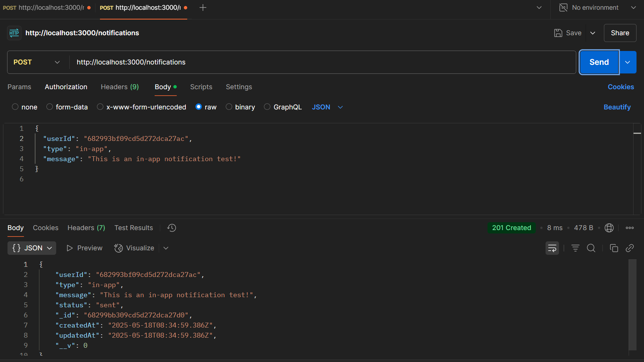The width and height of the screenshot is (644, 362).
Task: Switch to the Authorization tab
Action: tap(66, 87)
